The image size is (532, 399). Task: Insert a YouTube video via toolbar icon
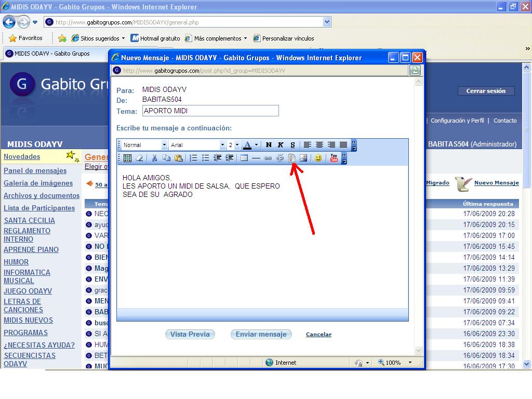coord(334,158)
